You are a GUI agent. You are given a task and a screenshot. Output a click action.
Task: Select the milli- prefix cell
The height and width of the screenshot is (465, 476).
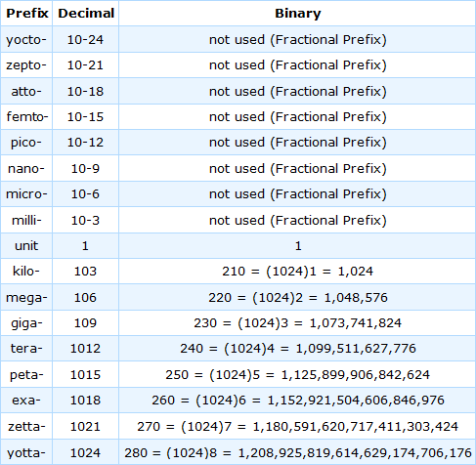(x=26, y=220)
